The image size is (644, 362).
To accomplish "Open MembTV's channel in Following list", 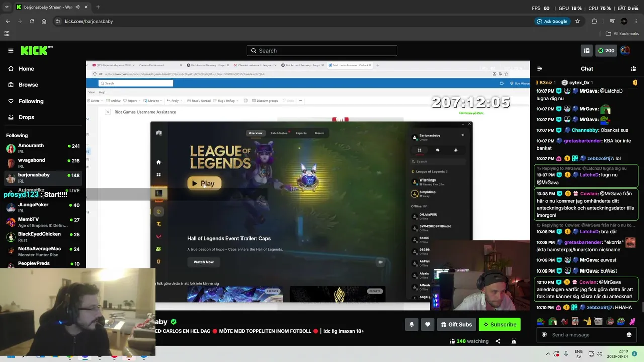I will pyautogui.click(x=43, y=222).
